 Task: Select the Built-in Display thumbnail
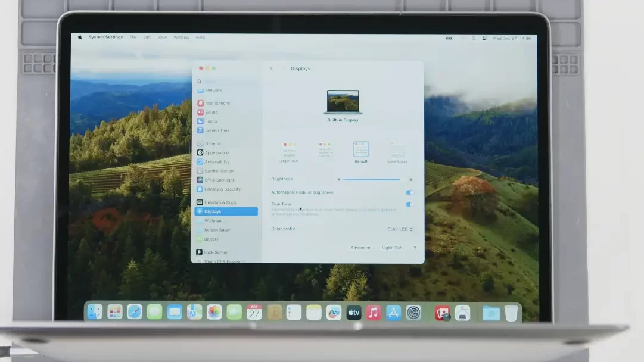(343, 101)
